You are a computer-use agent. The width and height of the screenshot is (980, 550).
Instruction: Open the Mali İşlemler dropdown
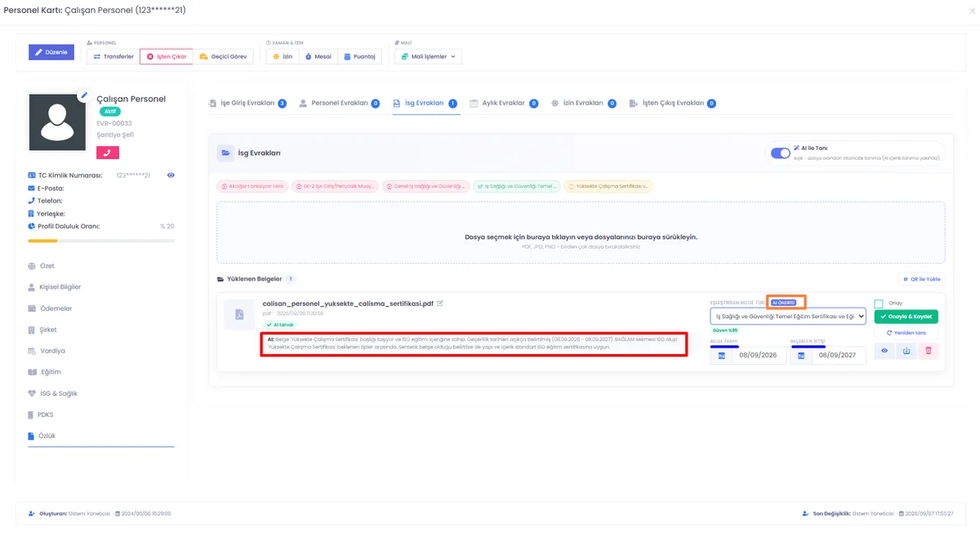point(428,56)
